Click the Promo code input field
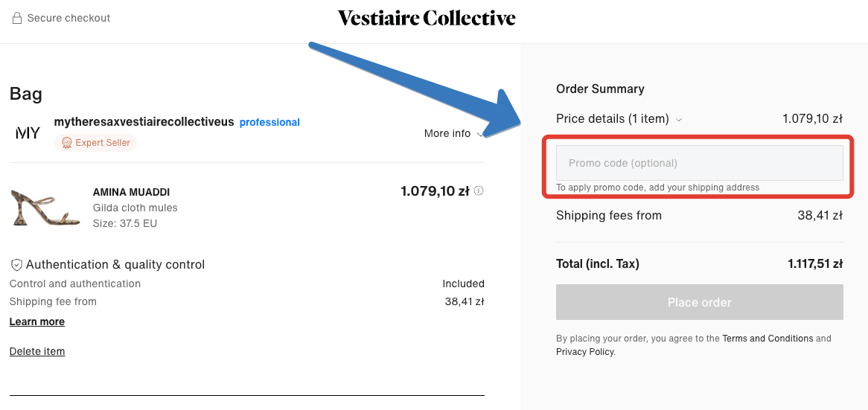 (699, 163)
